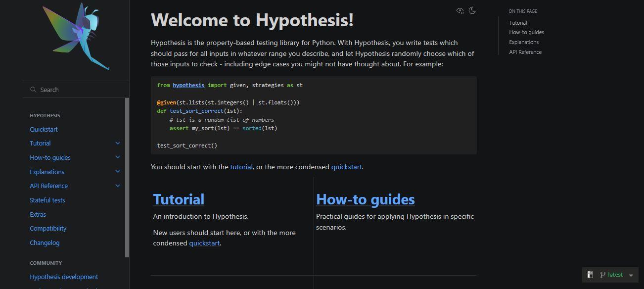Image resolution: width=644 pixels, height=289 pixels.
Task: Open Stateful tests in the sidebar
Action: tap(47, 200)
